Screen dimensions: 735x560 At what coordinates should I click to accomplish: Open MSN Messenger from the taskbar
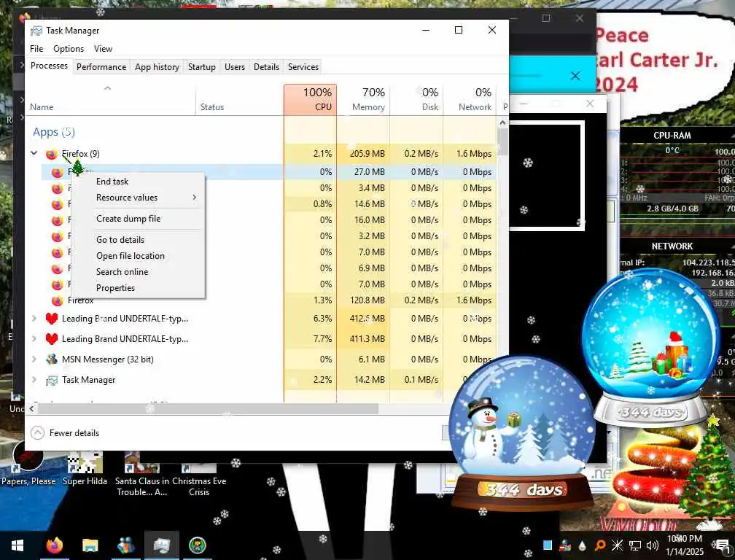click(x=125, y=545)
